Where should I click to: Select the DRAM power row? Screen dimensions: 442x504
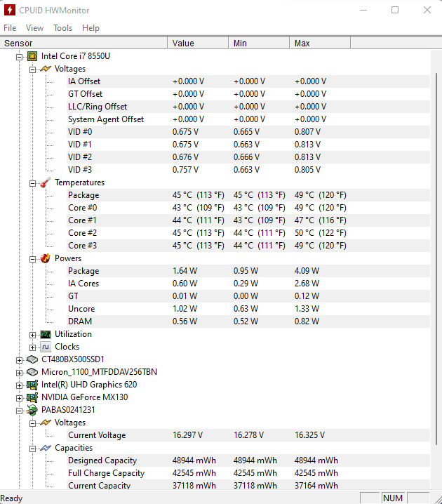(248, 321)
